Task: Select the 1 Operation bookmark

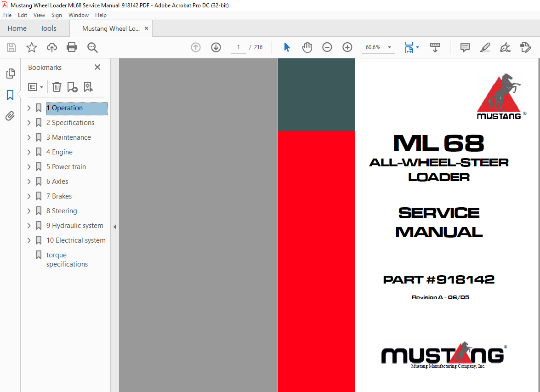Action: click(x=76, y=108)
